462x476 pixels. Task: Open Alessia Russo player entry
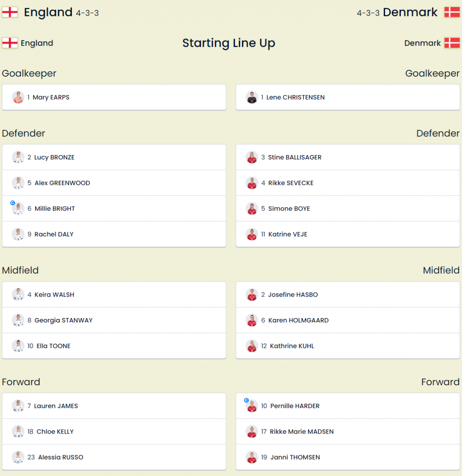pyautogui.click(x=114, y=457)
